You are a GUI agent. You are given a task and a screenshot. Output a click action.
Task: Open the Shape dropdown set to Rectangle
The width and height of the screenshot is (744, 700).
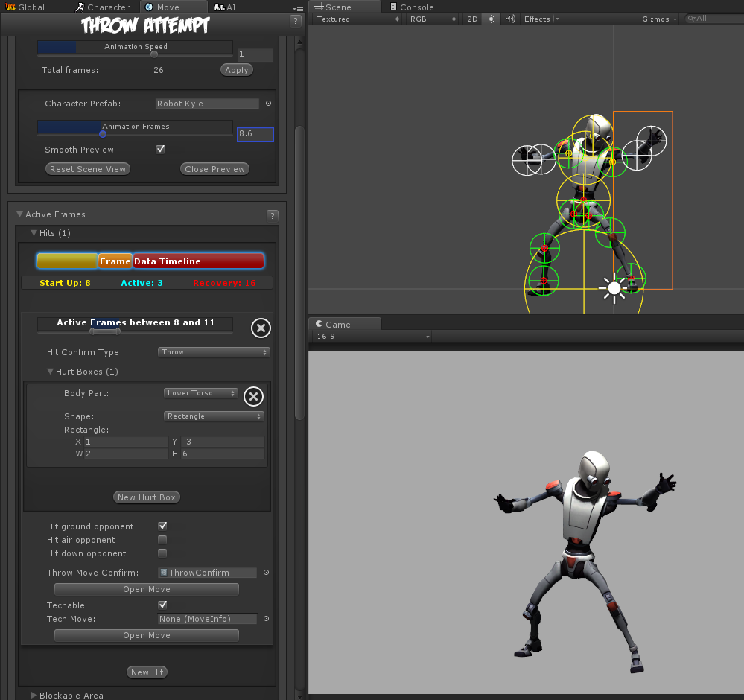214,416
